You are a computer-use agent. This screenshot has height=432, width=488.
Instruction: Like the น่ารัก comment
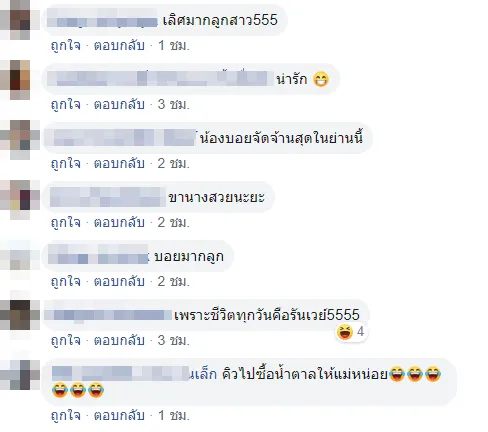click(x=66, y=104)
